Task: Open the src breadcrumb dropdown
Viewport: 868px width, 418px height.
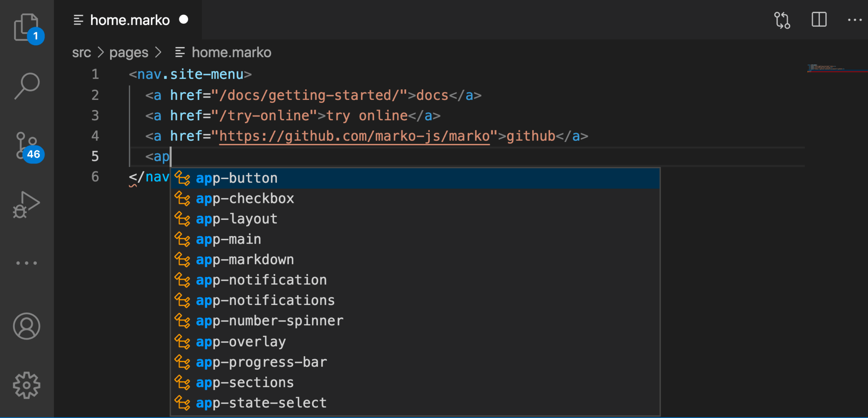Action: [x=81, y=52]
